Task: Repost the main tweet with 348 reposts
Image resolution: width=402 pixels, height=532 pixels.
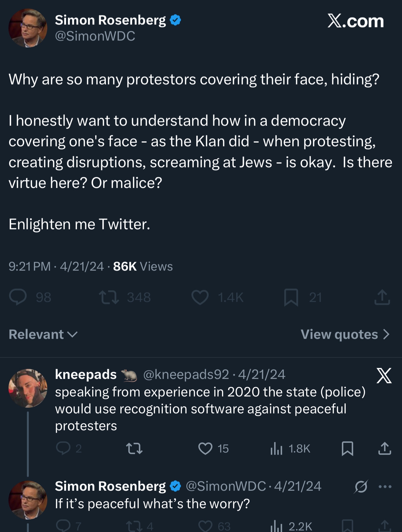Action: 109,297
